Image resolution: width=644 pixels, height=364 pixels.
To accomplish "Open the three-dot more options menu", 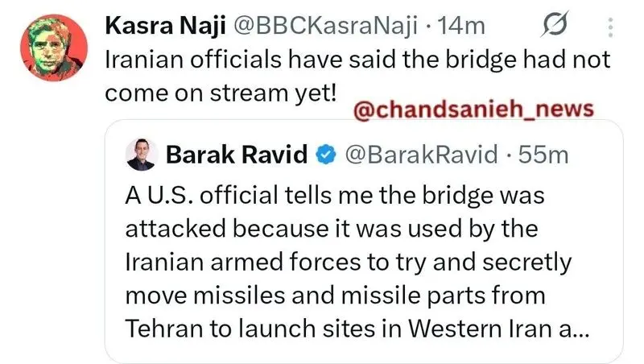I will point(609,26).
